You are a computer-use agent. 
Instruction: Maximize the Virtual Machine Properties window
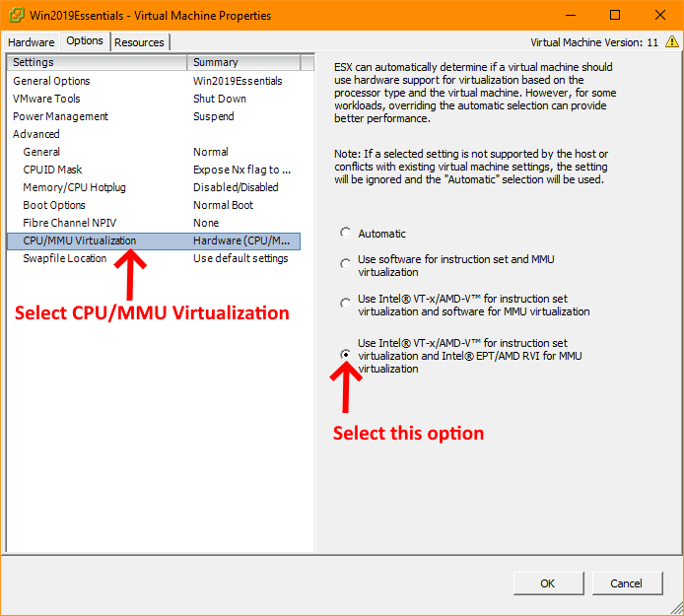pos(615,15)
